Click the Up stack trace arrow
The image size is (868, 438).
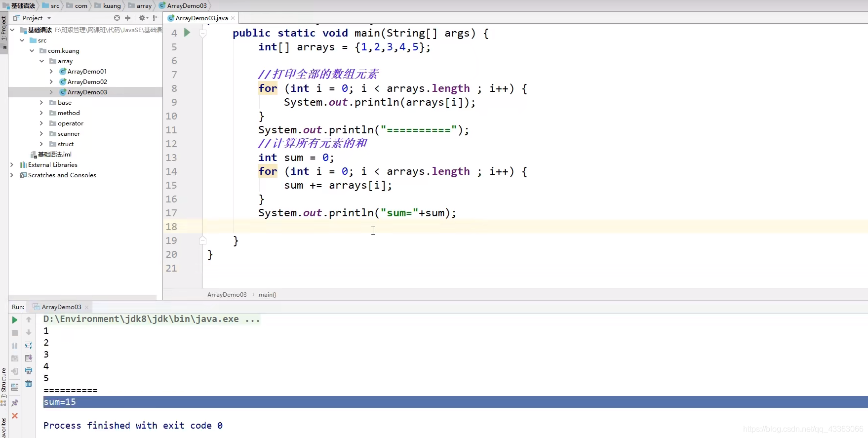point(29,320)
